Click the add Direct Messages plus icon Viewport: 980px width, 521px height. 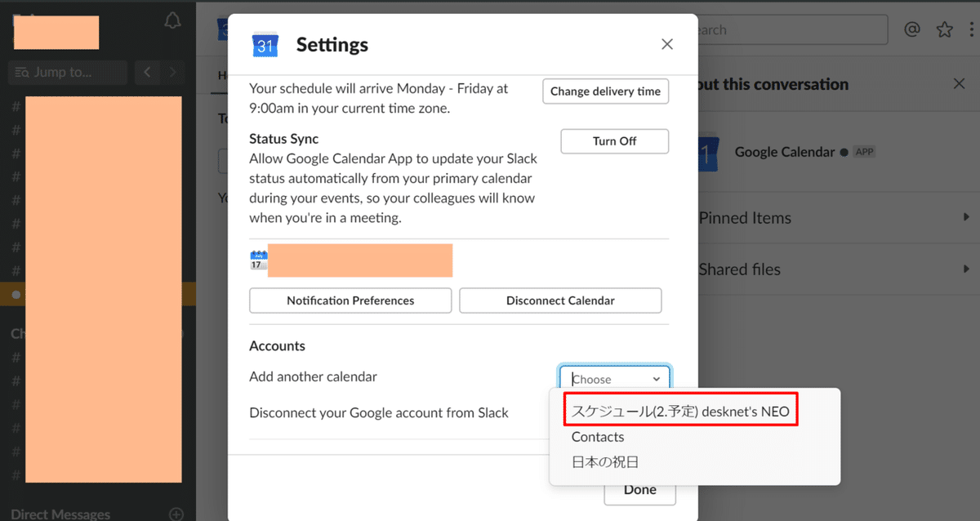tap(176, 514)
